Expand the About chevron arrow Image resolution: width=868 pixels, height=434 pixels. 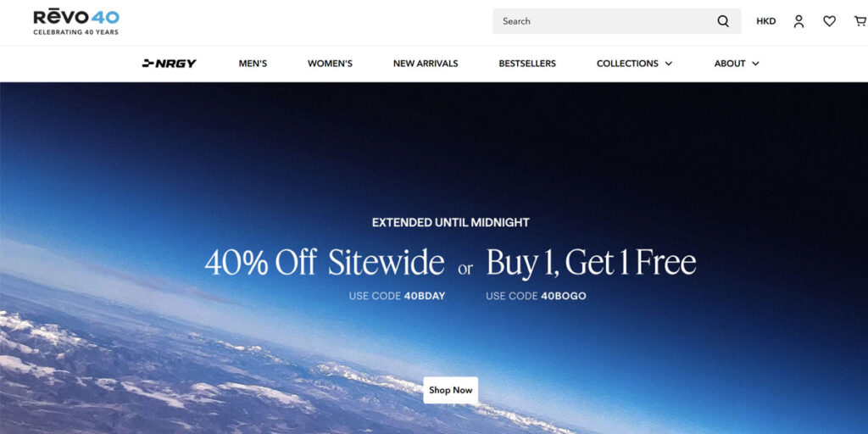tap(755, 64)
